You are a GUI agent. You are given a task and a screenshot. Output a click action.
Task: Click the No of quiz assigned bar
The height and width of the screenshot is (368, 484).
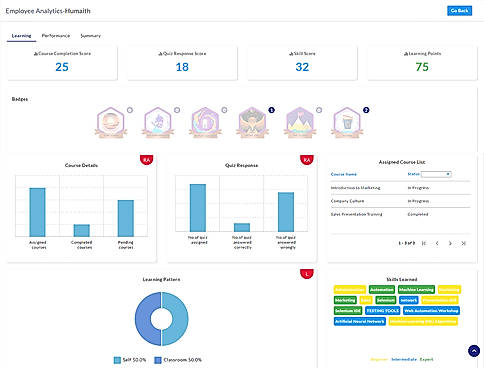(x=198, y=208)
